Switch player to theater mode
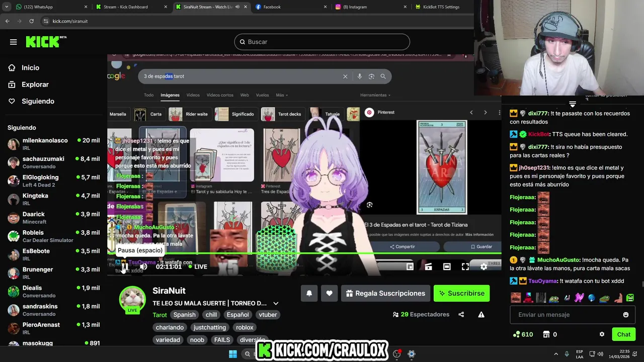This screenshot has width=644, height=362. tap(447, 267)
